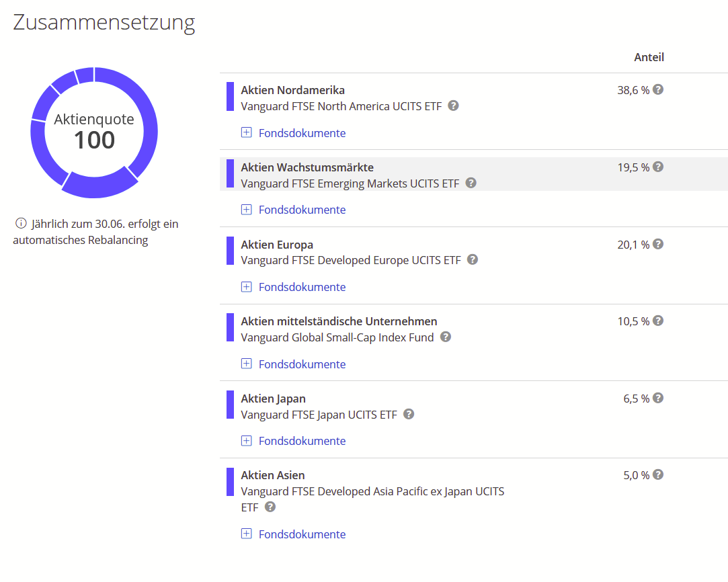Click help icon next to 5,0 % share
728x582 pixels.
tap(658, 474)
